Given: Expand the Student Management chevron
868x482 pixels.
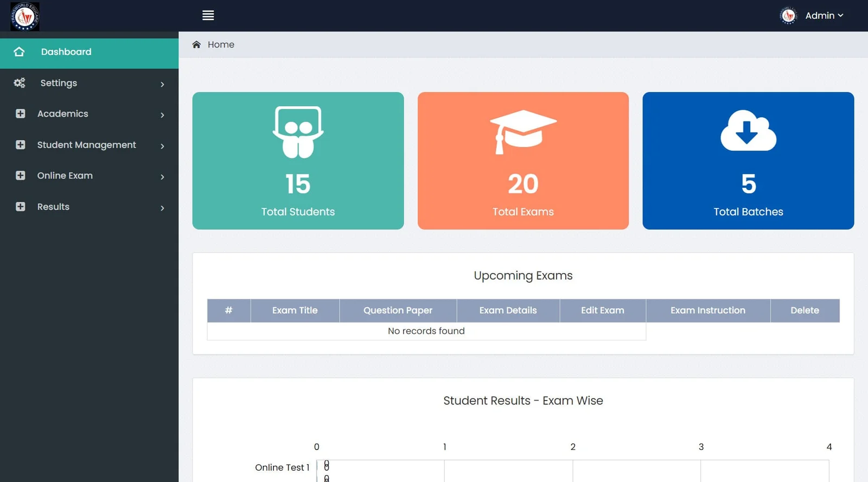Looking at the screenshot, I should click(162, 146).
